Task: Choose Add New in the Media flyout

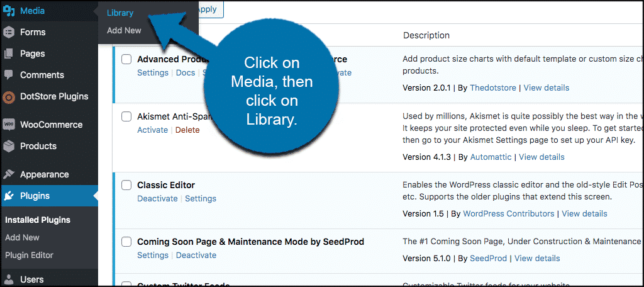Action: 124,30
